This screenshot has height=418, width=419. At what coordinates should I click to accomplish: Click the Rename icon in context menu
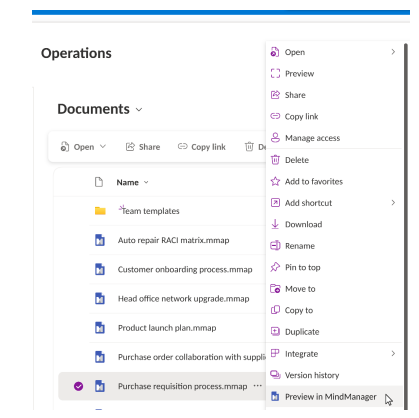[x=275, y=246]
